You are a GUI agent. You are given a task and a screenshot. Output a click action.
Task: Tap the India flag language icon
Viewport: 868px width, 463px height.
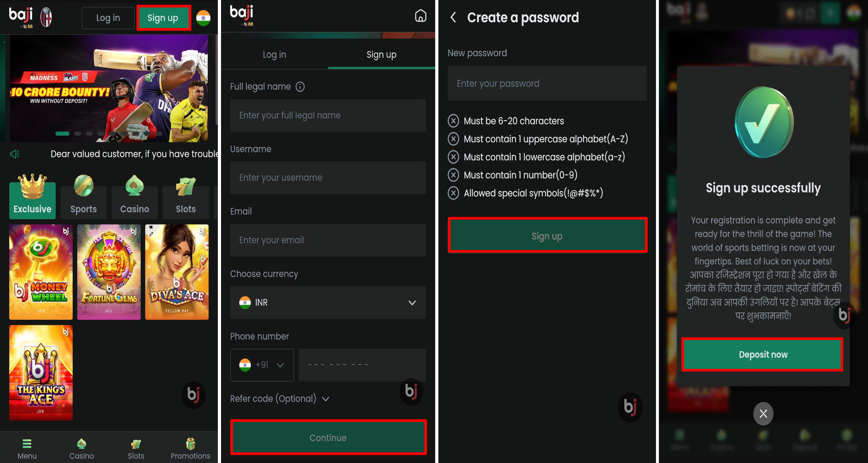click(203, 18)
